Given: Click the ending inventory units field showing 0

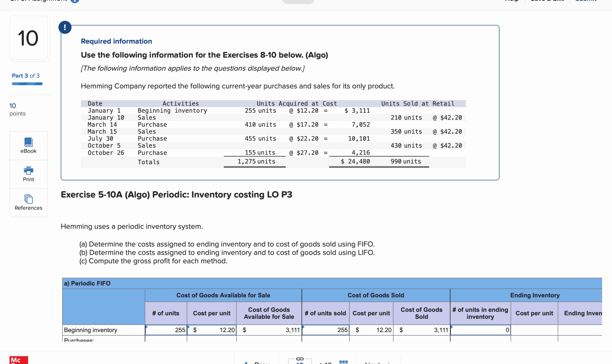Looking at the screenshot, I should coord(480,330).
